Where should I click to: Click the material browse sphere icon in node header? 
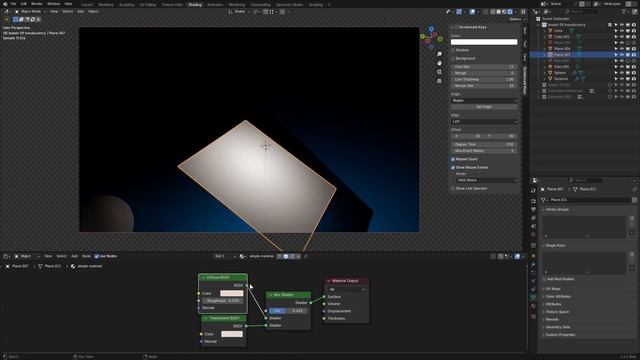click(242, 256)
